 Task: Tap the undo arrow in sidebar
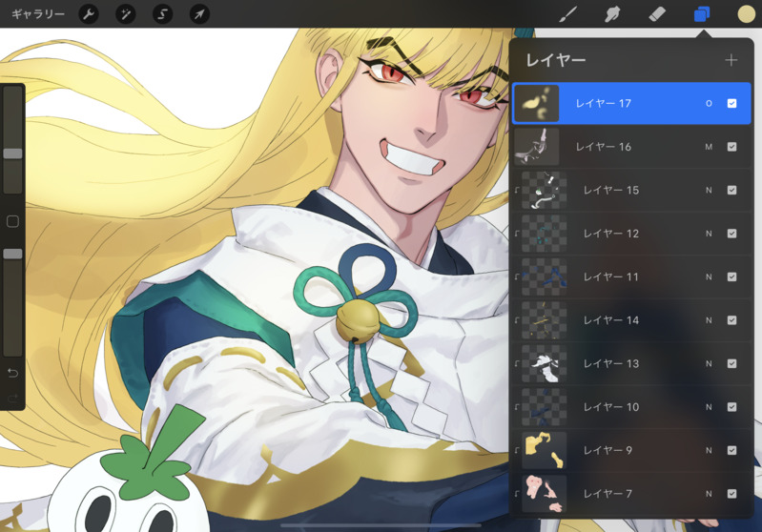tap(12, 373)
